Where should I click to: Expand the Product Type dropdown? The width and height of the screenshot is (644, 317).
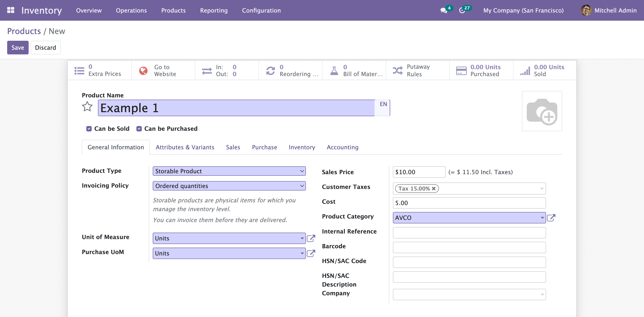pos(229,171)
